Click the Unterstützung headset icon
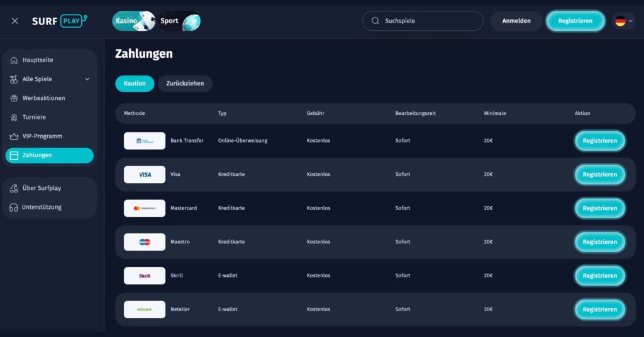 14,207
